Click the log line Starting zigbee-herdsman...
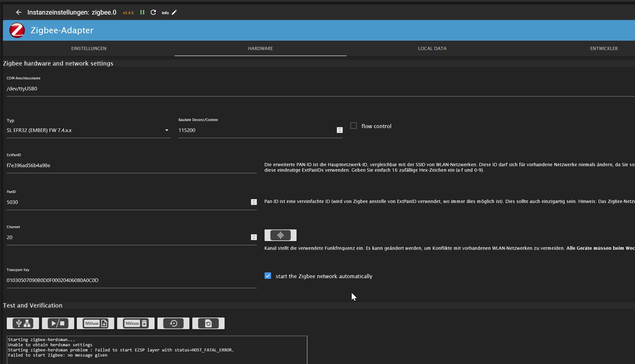 (x=41, y=340)
